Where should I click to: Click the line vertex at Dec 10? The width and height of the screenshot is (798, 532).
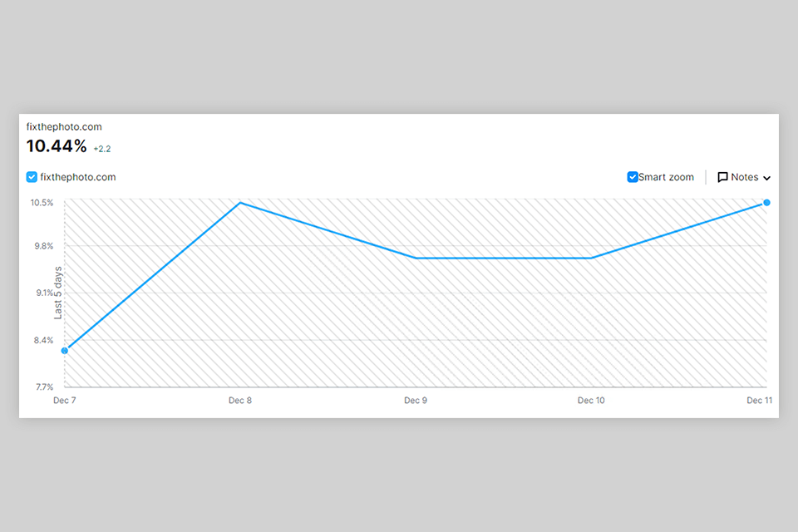pos(591,258)
